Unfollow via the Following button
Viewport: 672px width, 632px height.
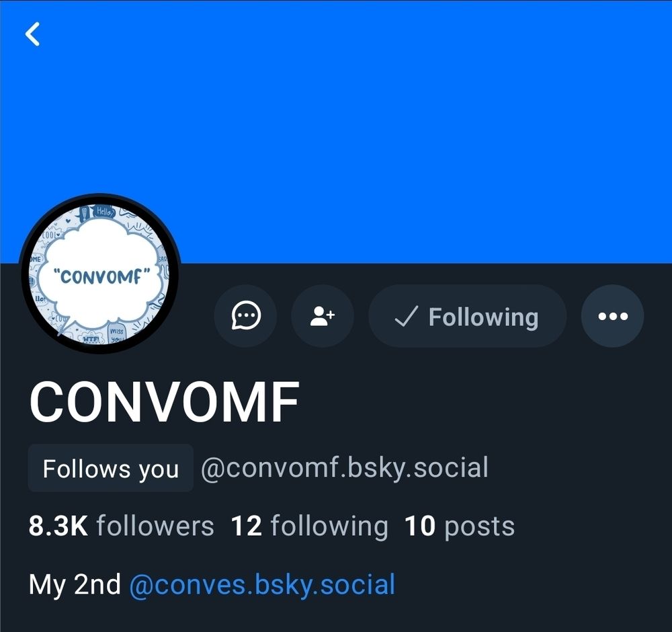tap(467, 316)
